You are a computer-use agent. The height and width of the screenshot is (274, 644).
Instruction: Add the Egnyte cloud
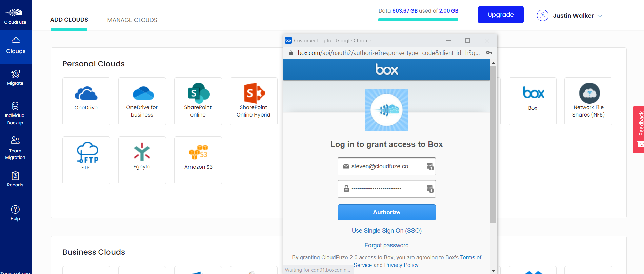(x=142, y=160)
